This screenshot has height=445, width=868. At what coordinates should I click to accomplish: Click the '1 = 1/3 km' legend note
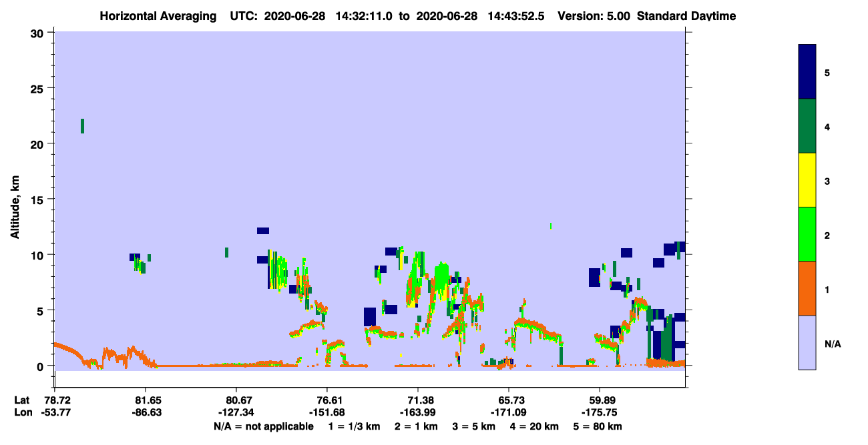[354, 426]
